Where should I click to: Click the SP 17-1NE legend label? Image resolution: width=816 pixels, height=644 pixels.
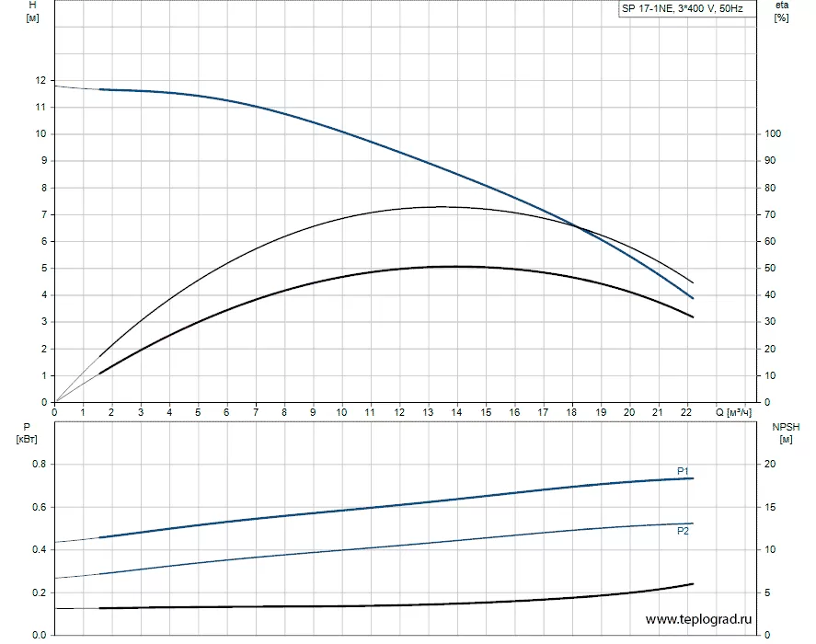[683, 9]
